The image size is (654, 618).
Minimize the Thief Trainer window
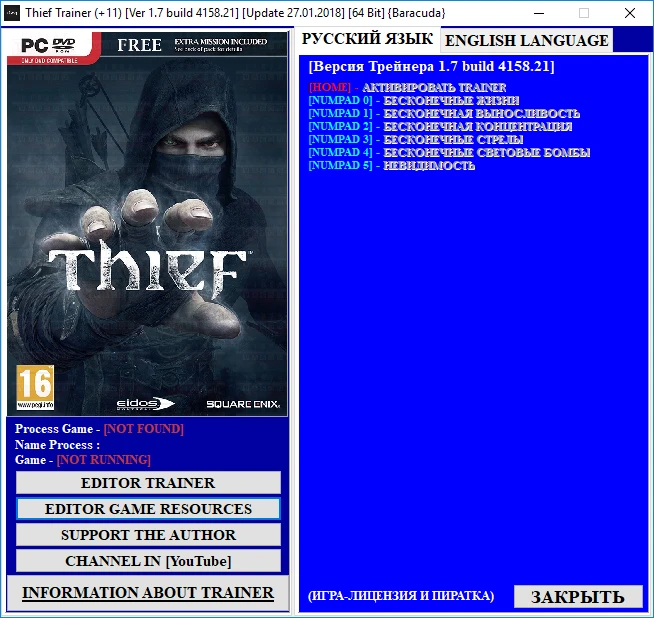coord(539,13)
